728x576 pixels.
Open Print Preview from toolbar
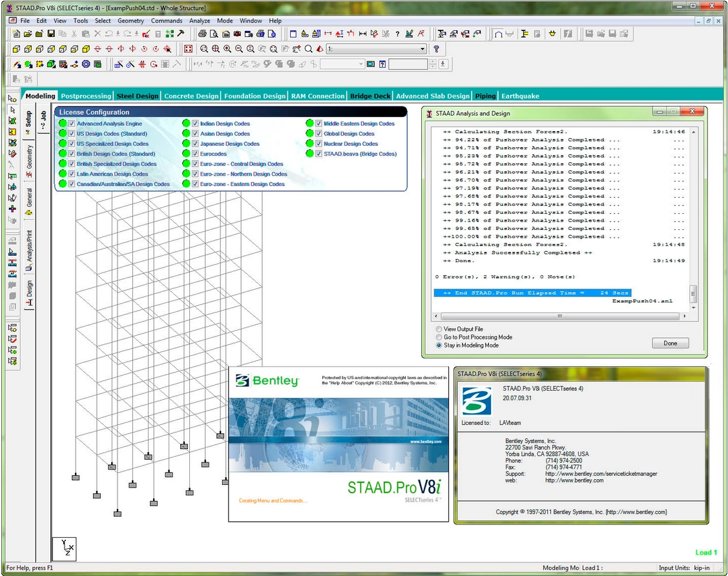(x=214, y=34)
